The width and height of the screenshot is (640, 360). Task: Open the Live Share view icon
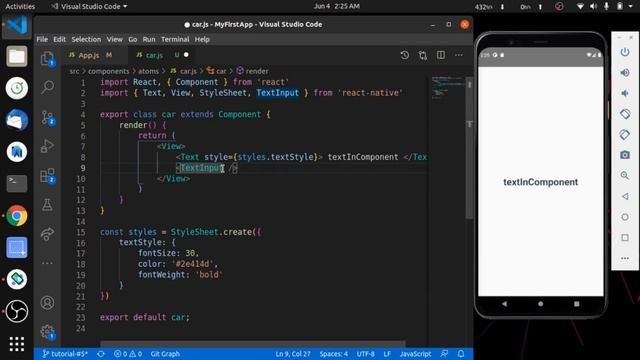click(47, 234)
